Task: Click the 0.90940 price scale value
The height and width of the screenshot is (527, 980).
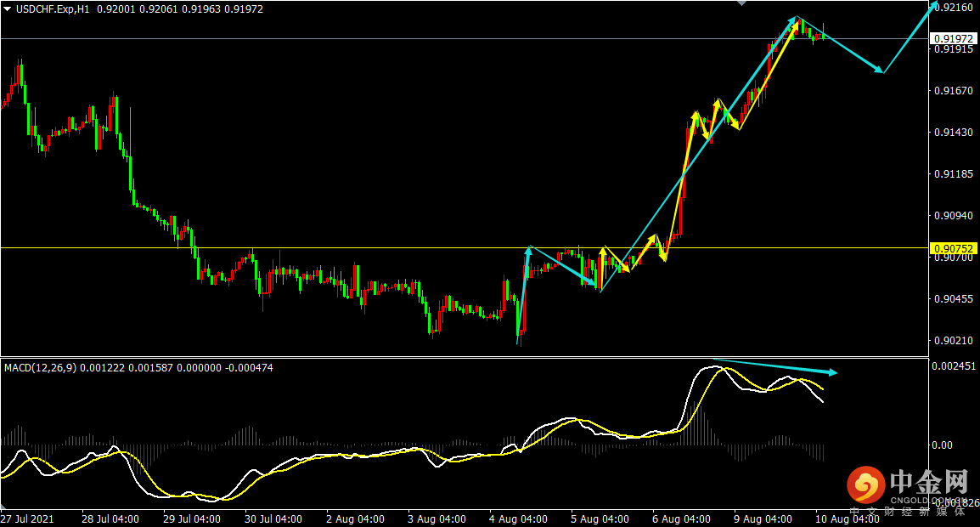Action: (955, 216)
